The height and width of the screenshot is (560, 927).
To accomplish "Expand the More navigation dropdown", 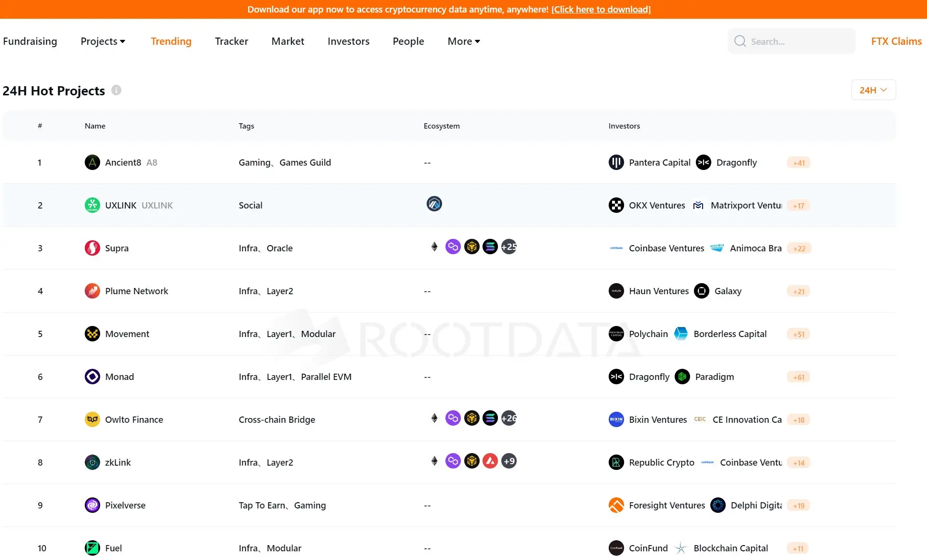I will click(463, 41).
